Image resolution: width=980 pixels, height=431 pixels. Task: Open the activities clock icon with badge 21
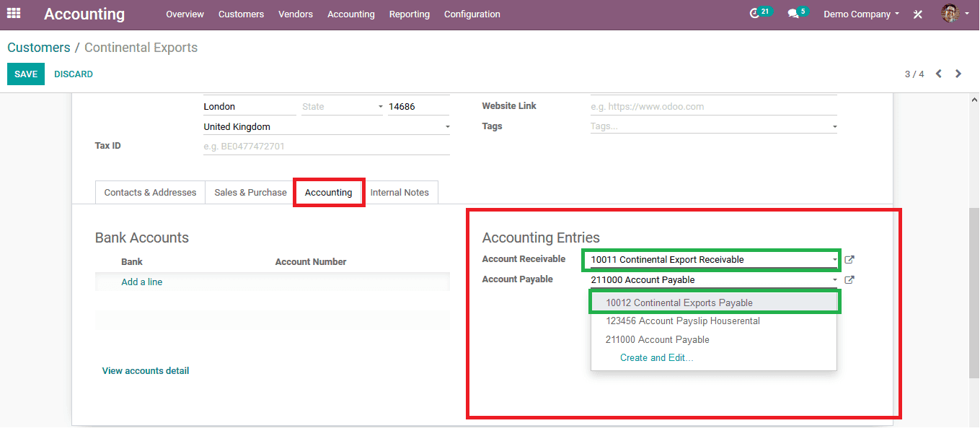pos(760,13)
